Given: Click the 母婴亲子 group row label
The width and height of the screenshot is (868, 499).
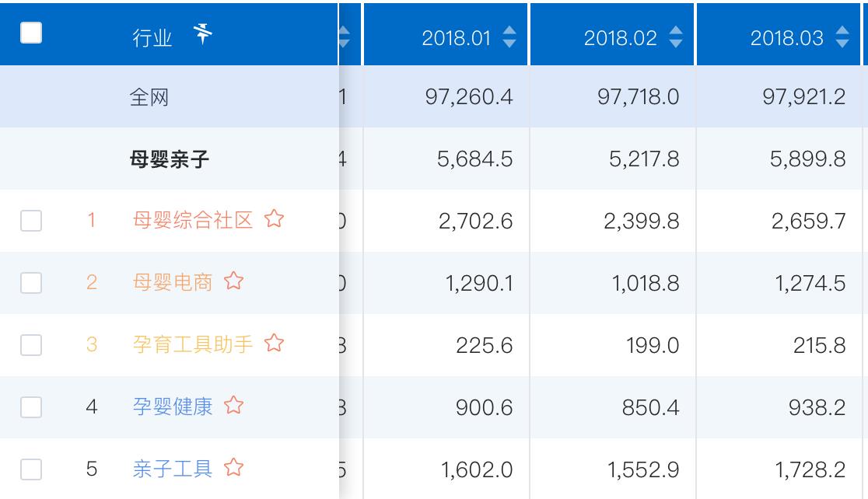Looking at the screenshot, I should click(169, 159).
